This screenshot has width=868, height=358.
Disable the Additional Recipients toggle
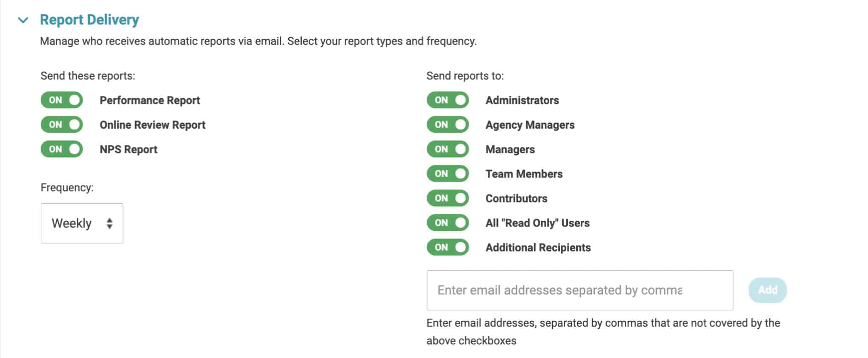coord(448,247)
